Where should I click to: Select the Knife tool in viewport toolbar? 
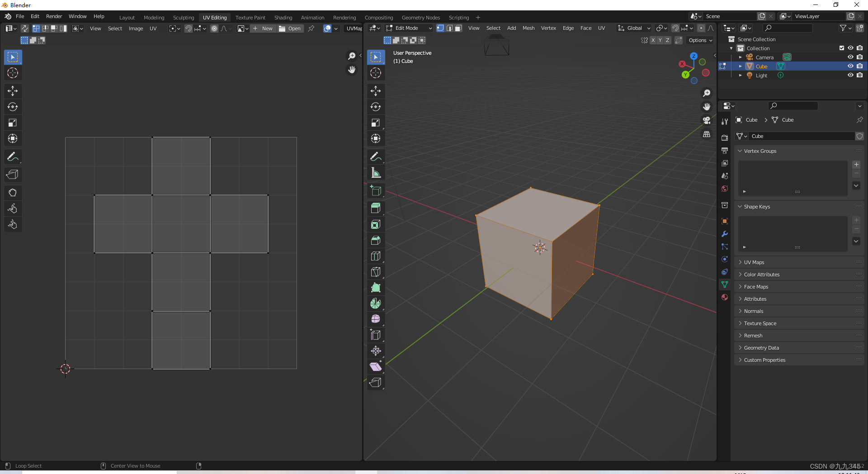click(375, 272)
